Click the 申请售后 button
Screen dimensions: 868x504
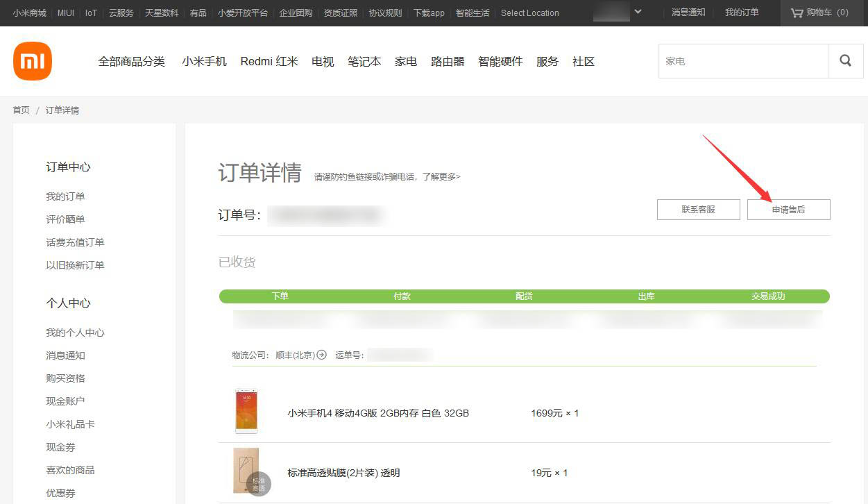789,210
